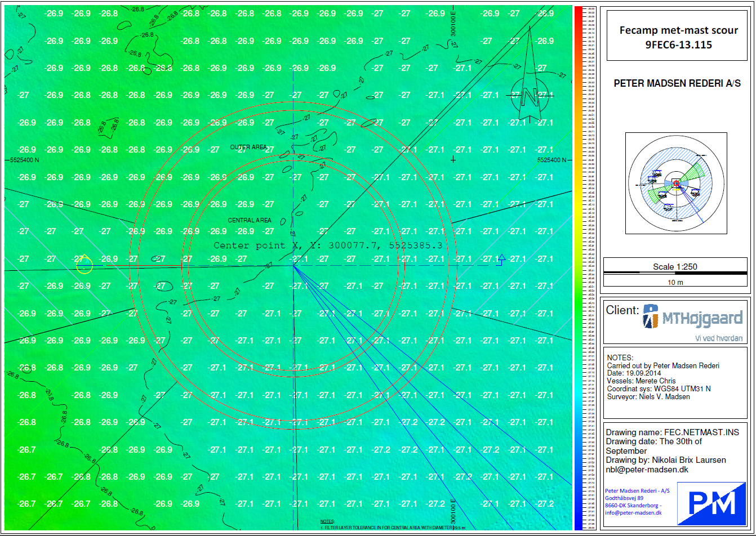Click the blue arrow marker on the dashed line
The width and height of the screenshot is (756, 536).
[501, 259]
